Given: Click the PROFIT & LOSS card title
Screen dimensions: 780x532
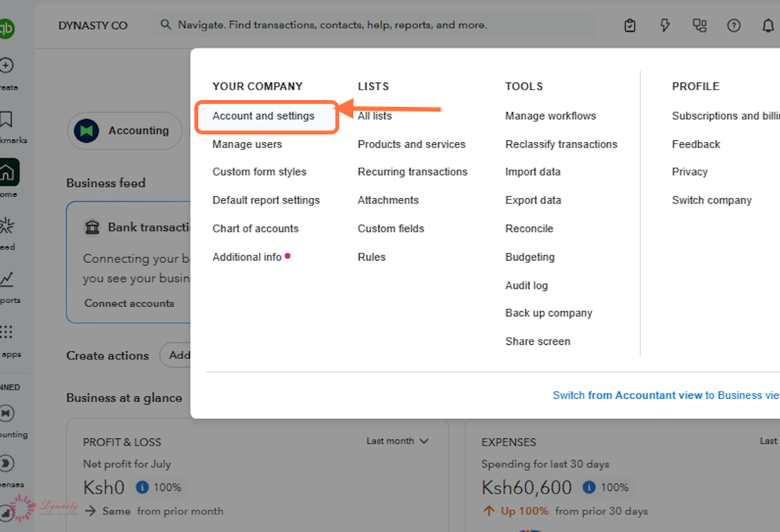Looking at the screenshot, I should tap(122, 442).
